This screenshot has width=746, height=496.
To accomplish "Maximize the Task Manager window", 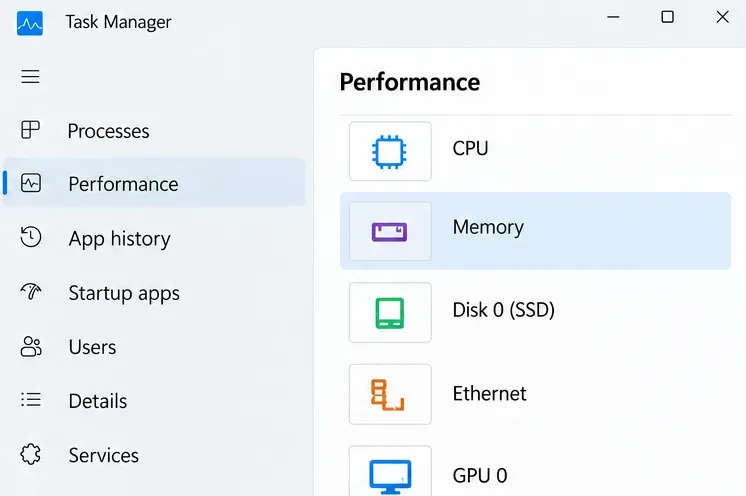I will (x=667, y=17).
